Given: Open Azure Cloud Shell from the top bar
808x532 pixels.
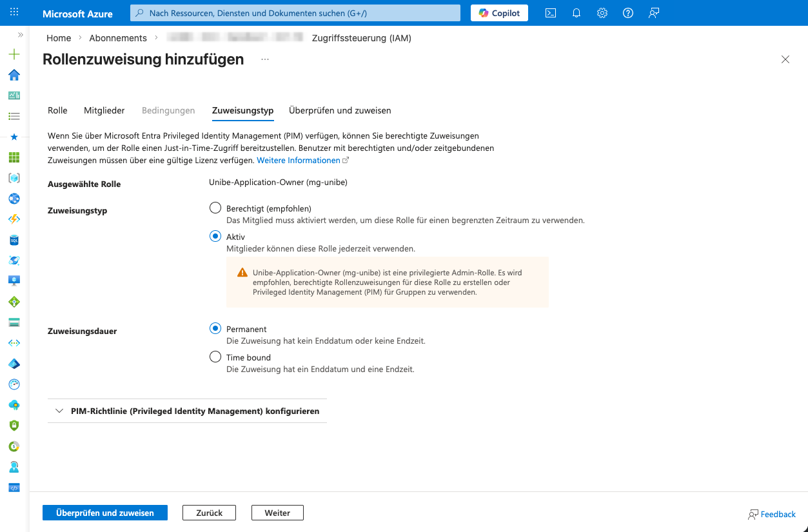Looking at the screenshot, I should pyautogui.click(x=550, y=12).
